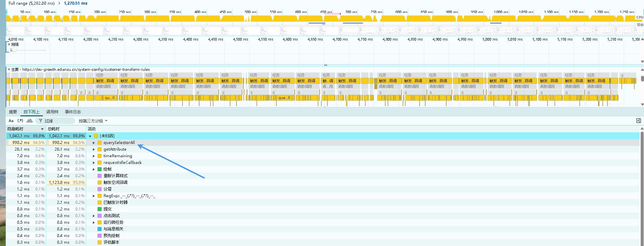This screenshot has height=246, width=644.
Task: Open the 按第三方分组 grouping dropdown
Action: 93,121
